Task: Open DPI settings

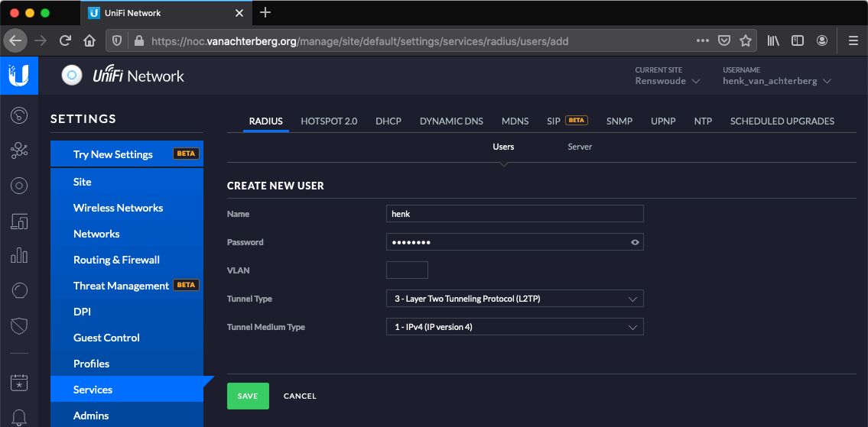Action: click(127, 312)
